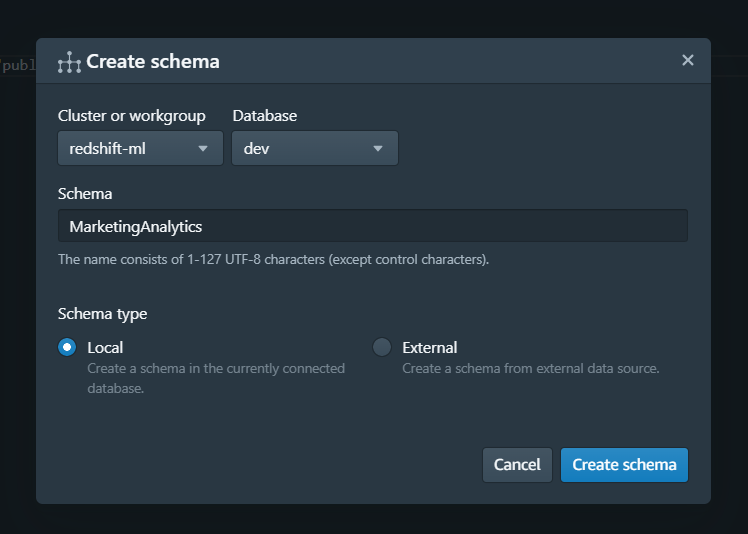748x534 pixels.
Task: Click the "Create schema" dialog title
Action: (x=153, y=62)
